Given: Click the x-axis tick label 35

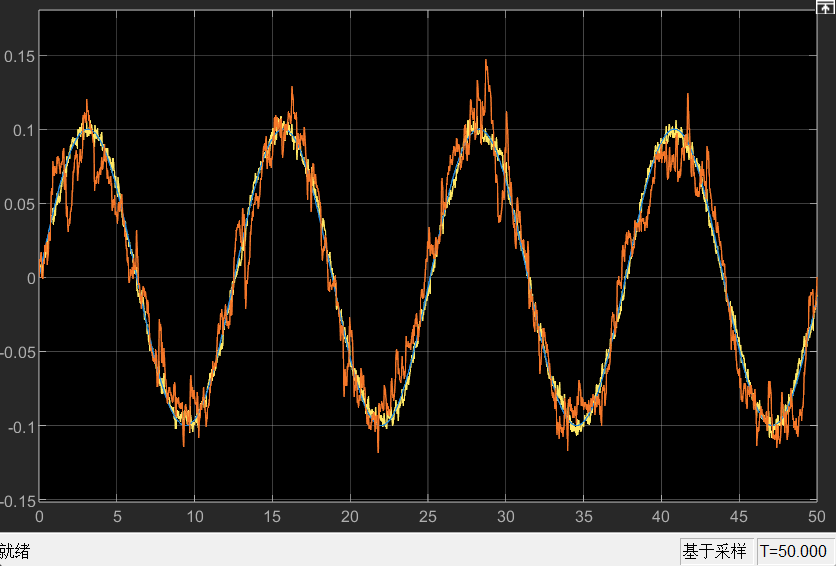Looking at the screenshot, I should pos(583,517).
